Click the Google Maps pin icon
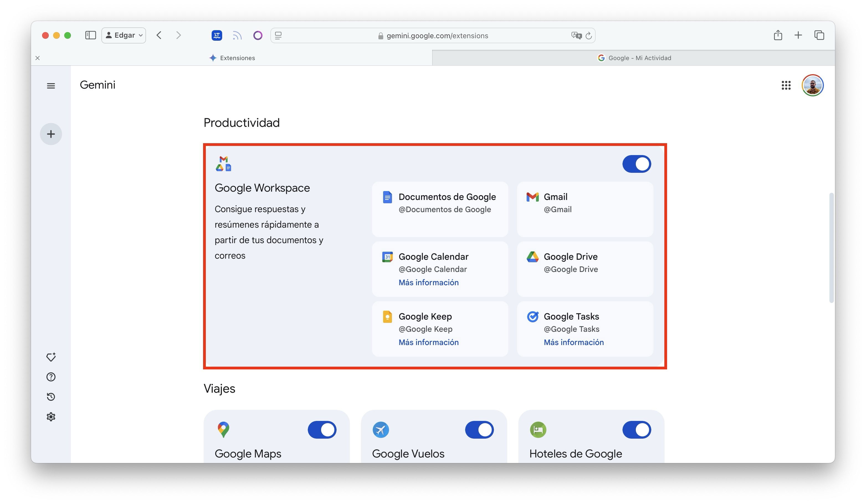Viewport: 866px width, 504px height. point(223,430)
